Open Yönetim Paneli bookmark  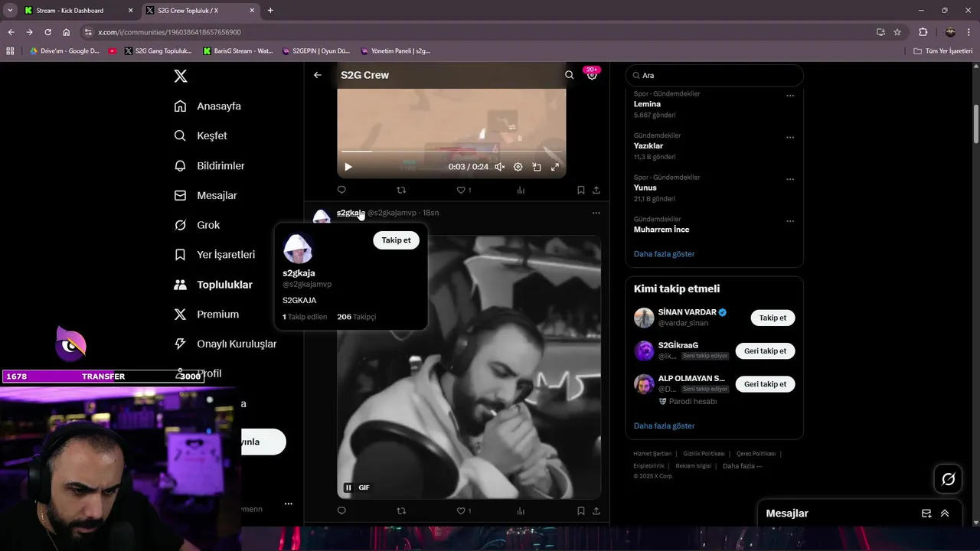coord(396,51)
